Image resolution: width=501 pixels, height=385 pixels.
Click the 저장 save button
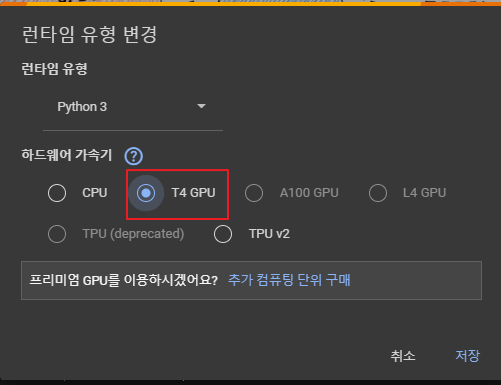[468, 356]
